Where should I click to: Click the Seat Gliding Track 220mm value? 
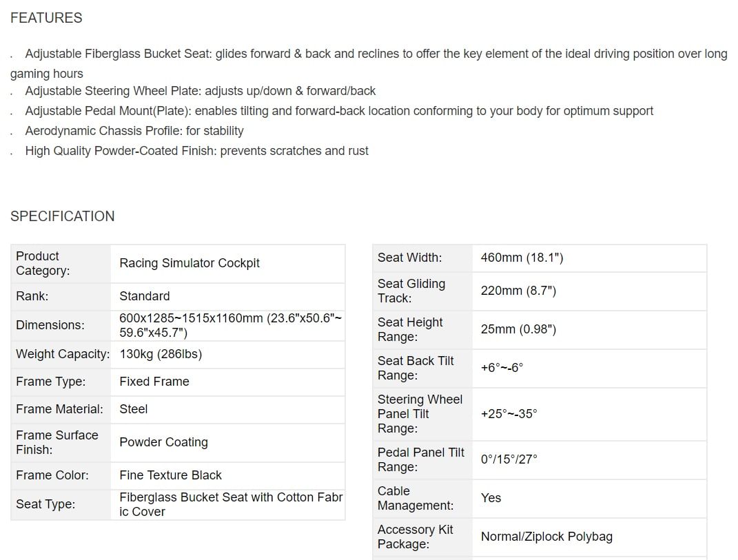point(518,291)
